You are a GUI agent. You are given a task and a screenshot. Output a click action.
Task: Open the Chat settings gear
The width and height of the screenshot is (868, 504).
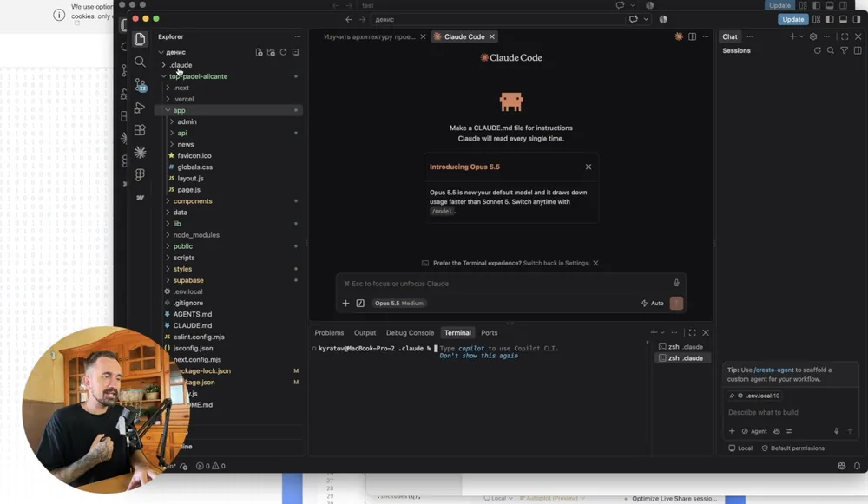point(813,36)
